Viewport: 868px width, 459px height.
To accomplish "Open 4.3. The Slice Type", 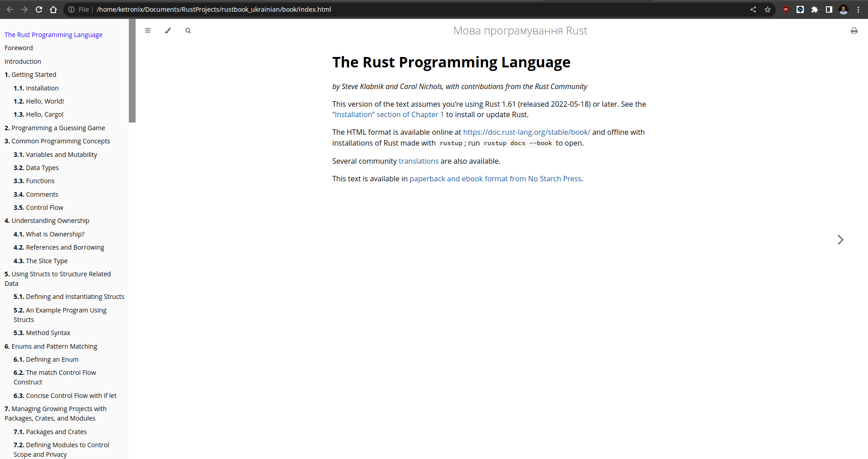I will 41,261.
